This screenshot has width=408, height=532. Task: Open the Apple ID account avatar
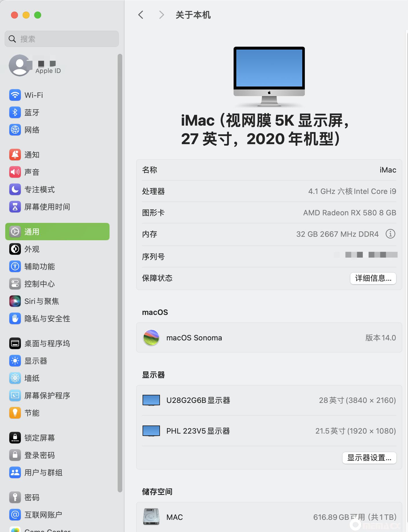20,65
